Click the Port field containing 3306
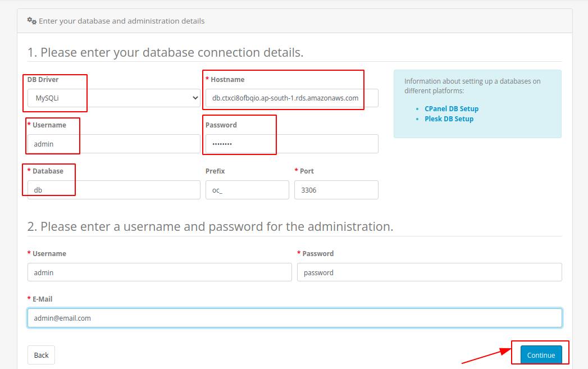The width and height of the screenshot is (588, 369). (336, 189)
